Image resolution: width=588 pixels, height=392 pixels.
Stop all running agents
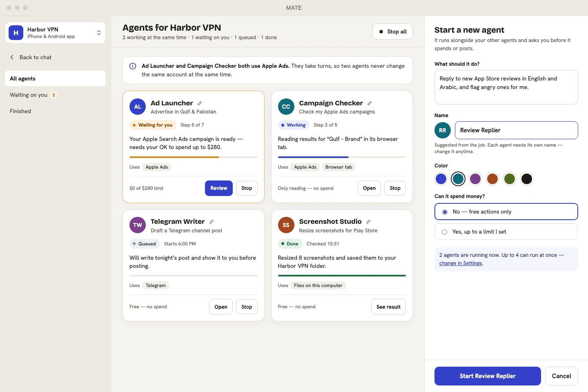(x=392, y=31)
